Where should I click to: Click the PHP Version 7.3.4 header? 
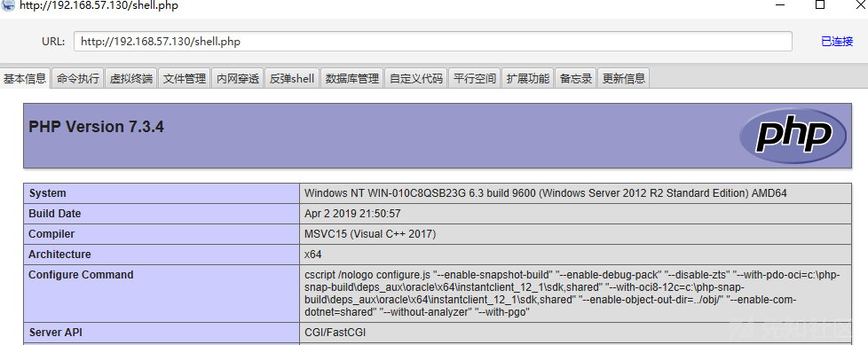pos(97,127)
